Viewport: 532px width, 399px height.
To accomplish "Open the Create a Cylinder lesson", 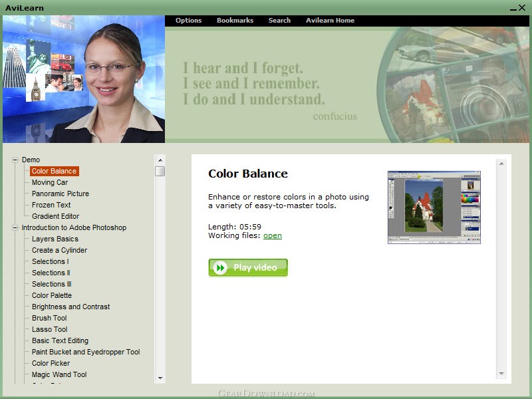I will 59,250.
